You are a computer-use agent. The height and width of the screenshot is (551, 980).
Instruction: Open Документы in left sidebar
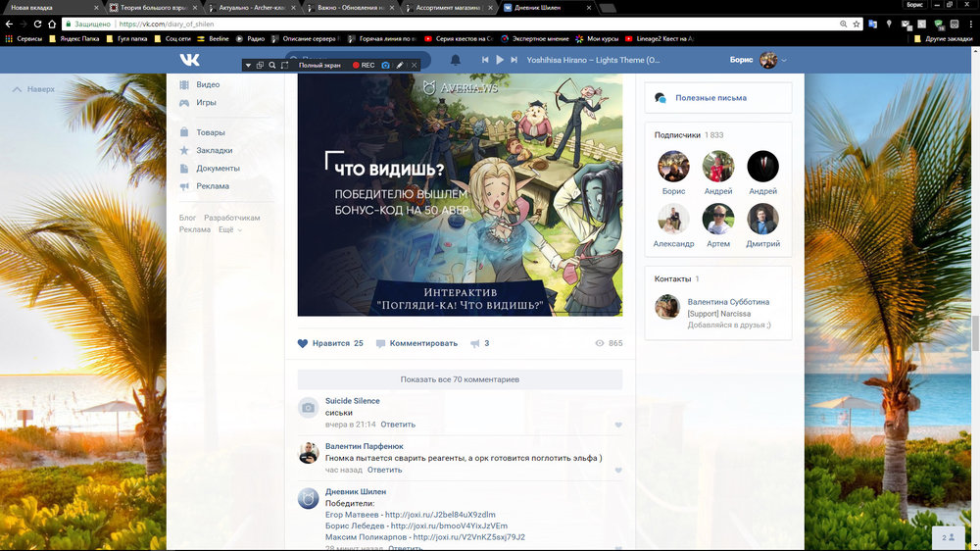(218, 169)
